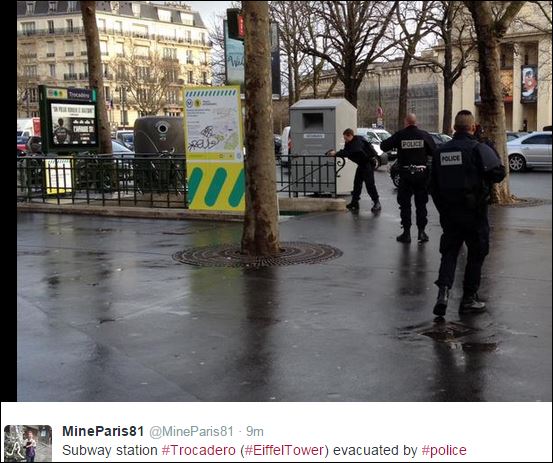Click the hanging poster on right building
Screen dimensions: 553x463
pos(529,84)
